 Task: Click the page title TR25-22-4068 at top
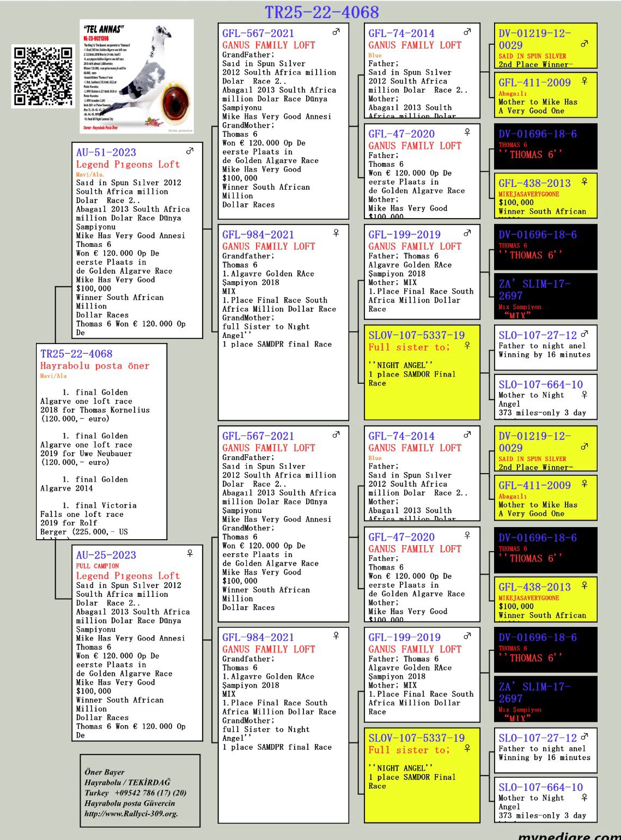pyautogui.click(x=321, y=12)
